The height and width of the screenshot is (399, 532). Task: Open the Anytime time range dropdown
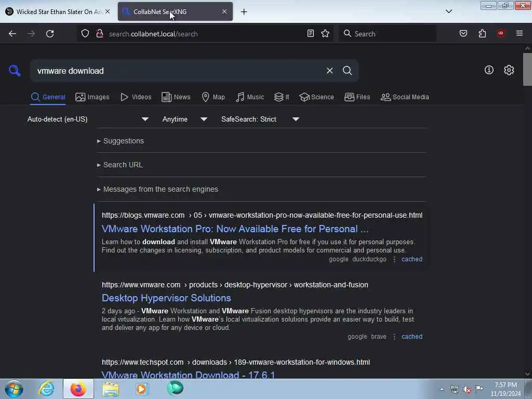pyautogui.click(x=185, y=119)
